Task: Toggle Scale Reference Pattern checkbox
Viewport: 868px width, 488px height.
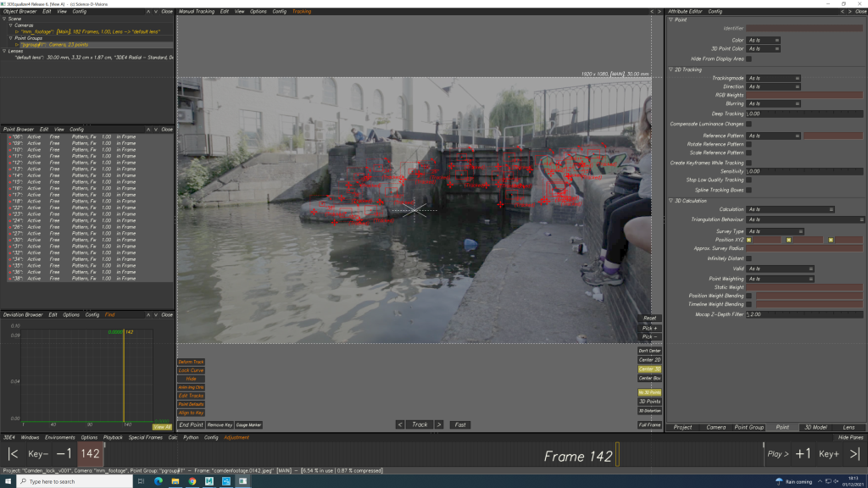Action: pyautogui.click(x=748, y=152)
